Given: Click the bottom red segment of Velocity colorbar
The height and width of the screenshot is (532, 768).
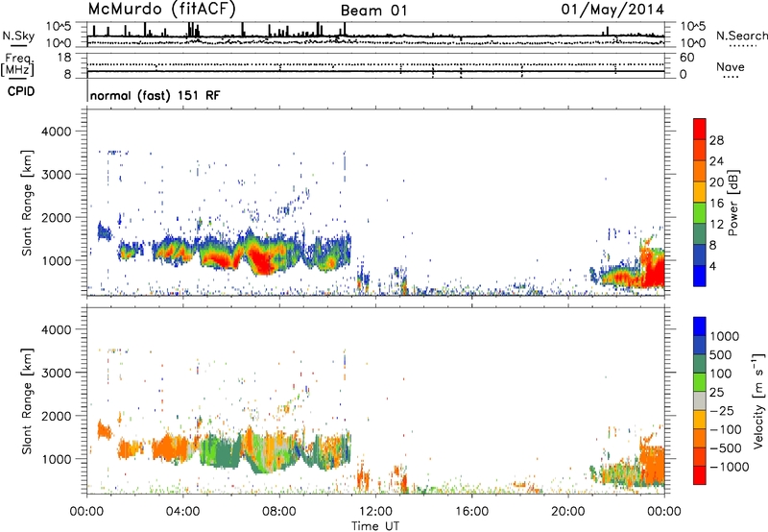Looking at the screenshot, I should click(x=700, y=475).
